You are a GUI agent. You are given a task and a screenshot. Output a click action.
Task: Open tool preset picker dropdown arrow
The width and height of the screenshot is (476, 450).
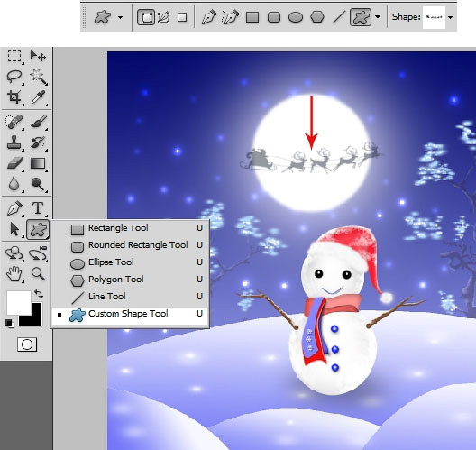click(121, 17)
